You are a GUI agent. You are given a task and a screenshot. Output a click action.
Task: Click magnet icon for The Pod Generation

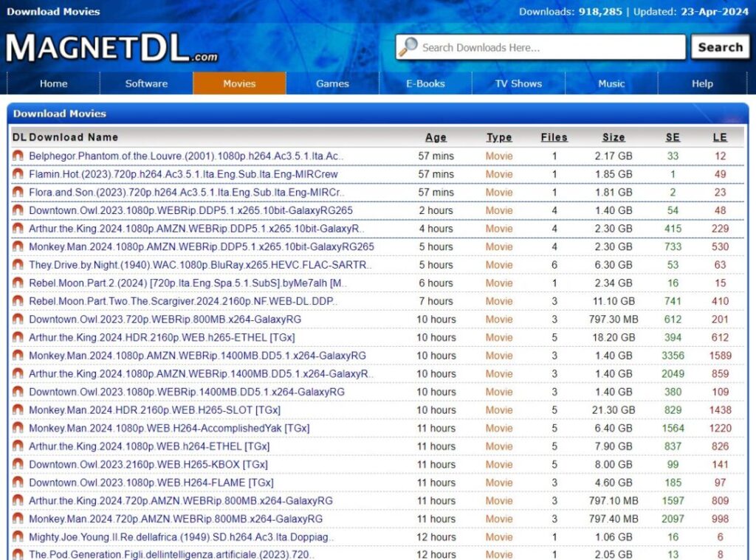(18, 554)
